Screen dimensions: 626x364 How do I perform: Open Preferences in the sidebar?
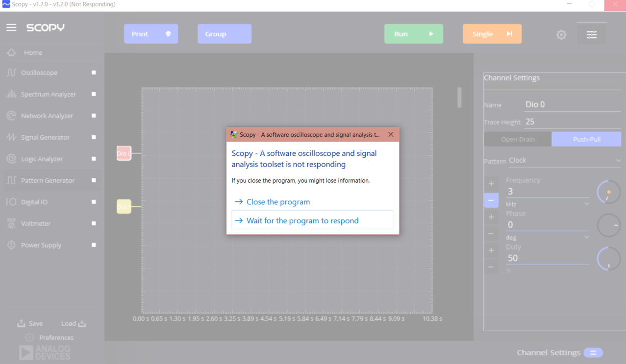49,338
